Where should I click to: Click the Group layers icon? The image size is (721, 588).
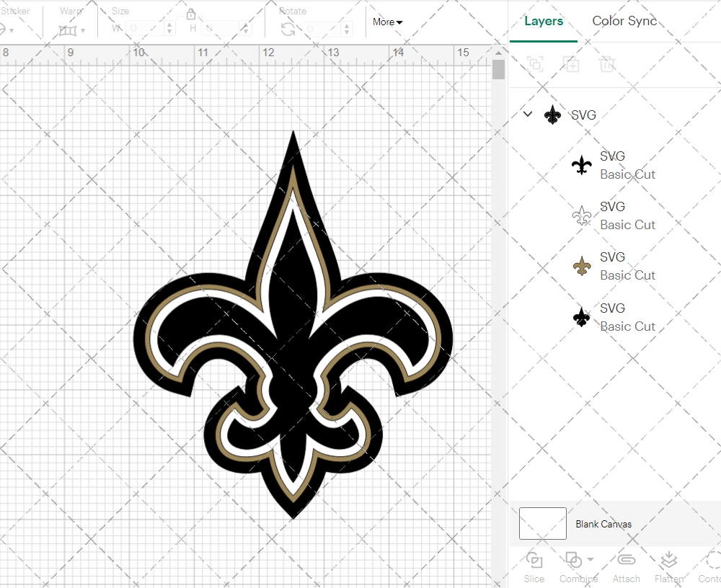[x=535, y=64]
